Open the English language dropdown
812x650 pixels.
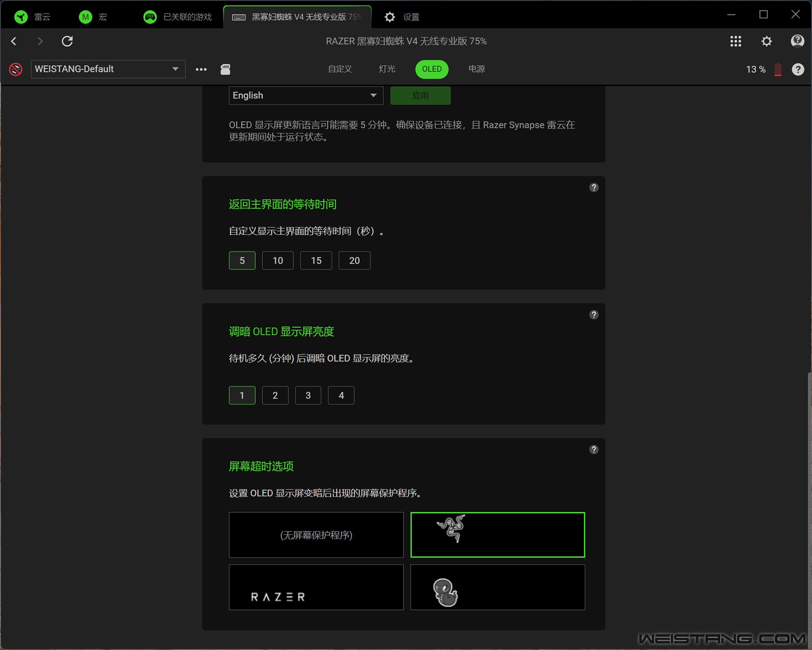(306, 95)
